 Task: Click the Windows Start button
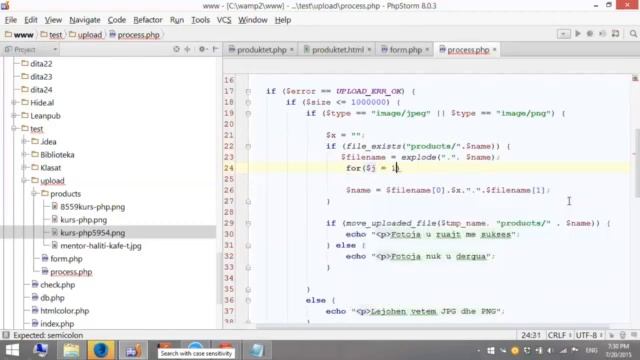(x=11, y=351)
